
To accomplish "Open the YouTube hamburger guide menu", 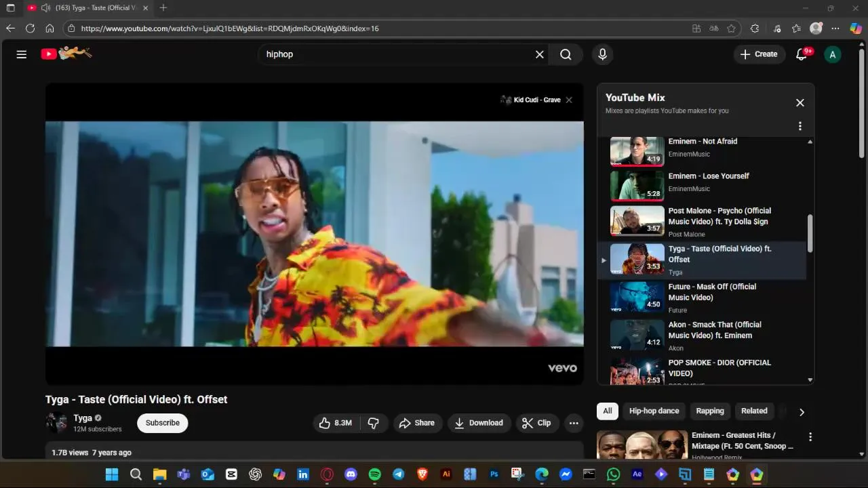I will [22, 54].
